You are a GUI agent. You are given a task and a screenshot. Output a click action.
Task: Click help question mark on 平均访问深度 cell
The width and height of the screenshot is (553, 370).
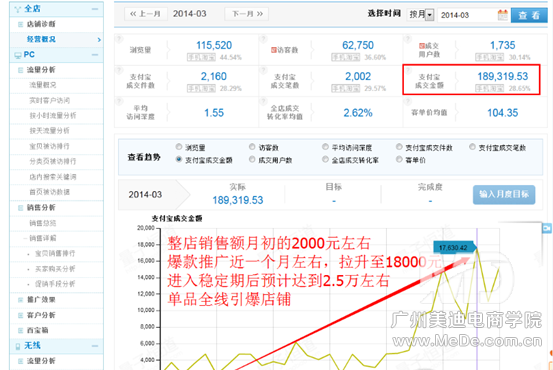click(119, 101)
